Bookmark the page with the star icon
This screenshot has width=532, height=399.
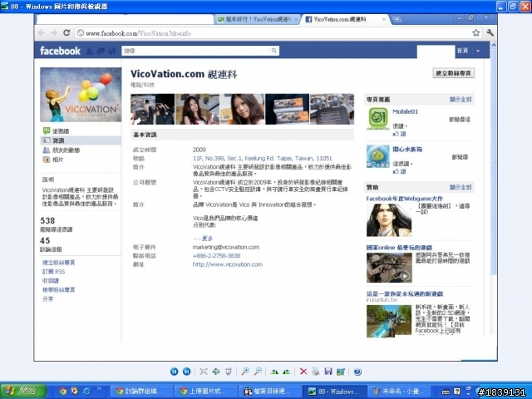476,32
